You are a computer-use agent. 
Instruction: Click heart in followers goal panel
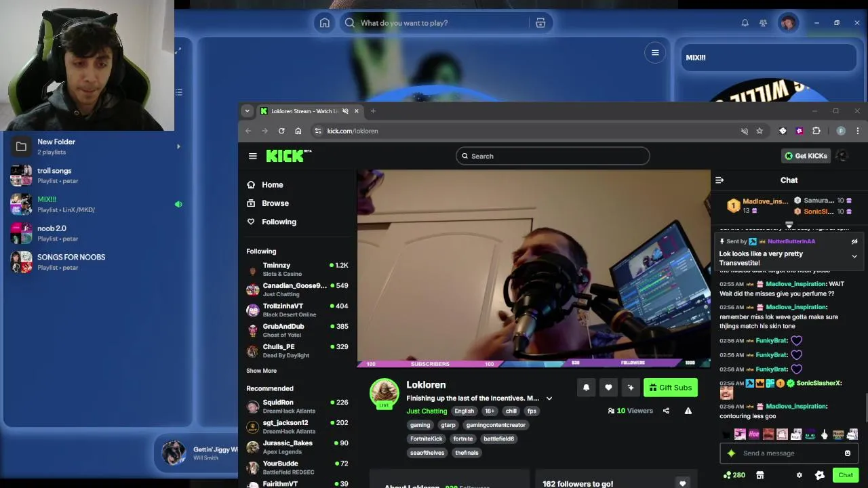click(x=683, y=483)
